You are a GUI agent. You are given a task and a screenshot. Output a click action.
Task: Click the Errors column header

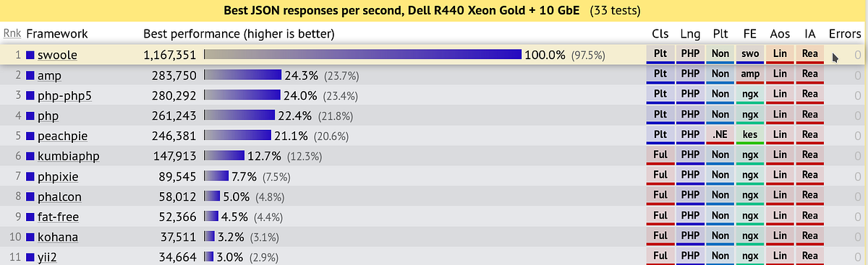click(x=845, y=33)
